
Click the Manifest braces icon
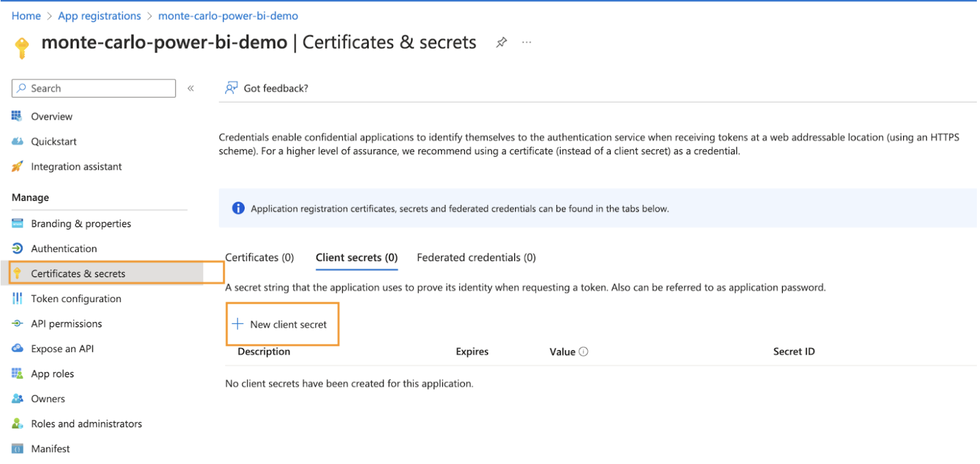click(x=18, y=448)
